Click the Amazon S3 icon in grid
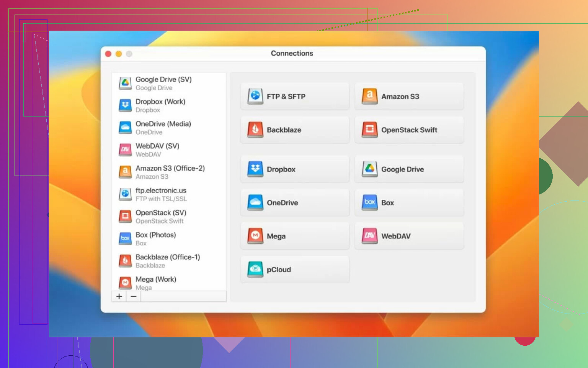The width and height of the screenshot is (588, 368). coord(370,96)
